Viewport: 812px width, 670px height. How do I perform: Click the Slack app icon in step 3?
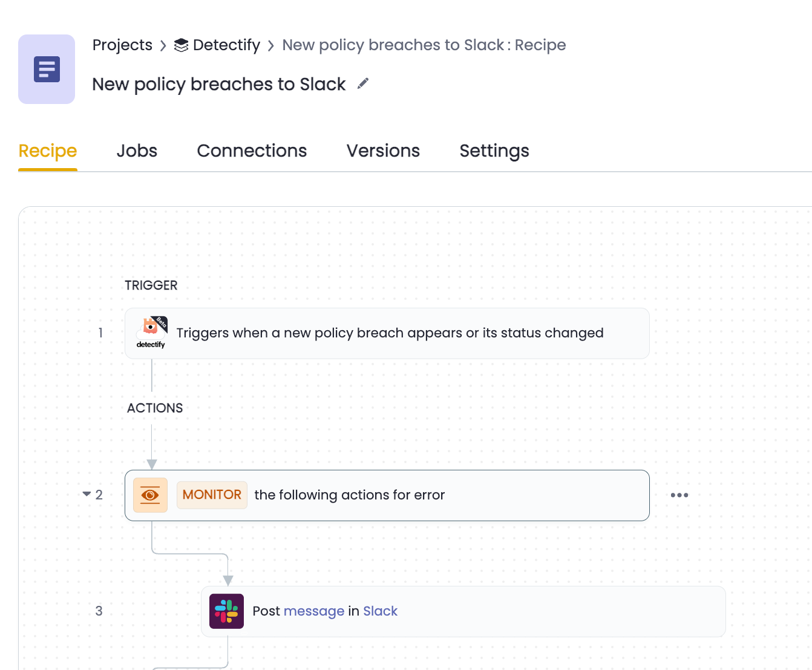click(x=226, y=611)
